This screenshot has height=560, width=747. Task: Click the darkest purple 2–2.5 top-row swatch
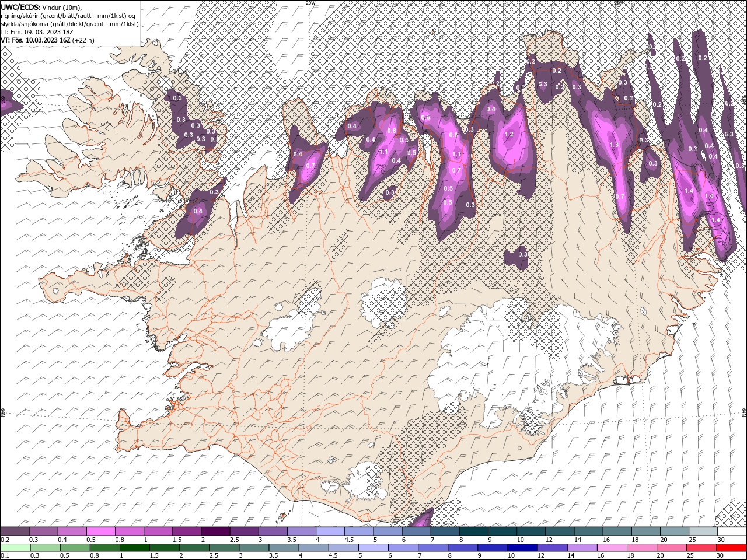(215, 531)
